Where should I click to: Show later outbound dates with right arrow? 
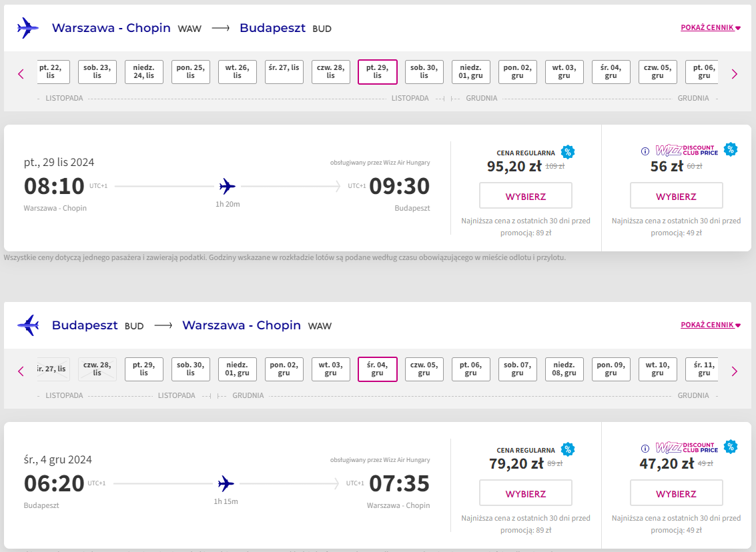point(734,74)
